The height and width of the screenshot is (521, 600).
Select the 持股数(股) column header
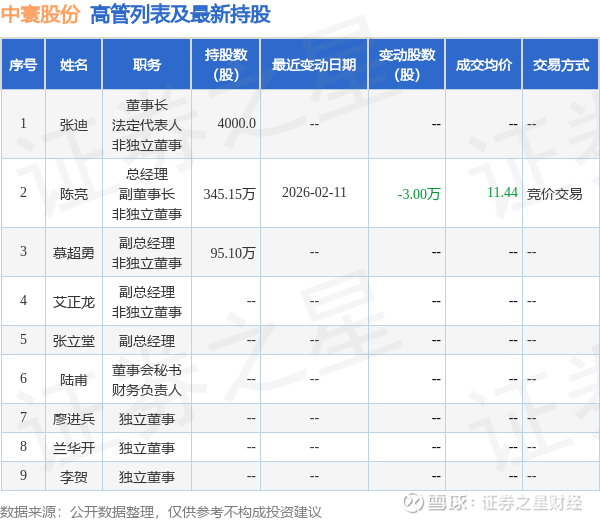226,65
